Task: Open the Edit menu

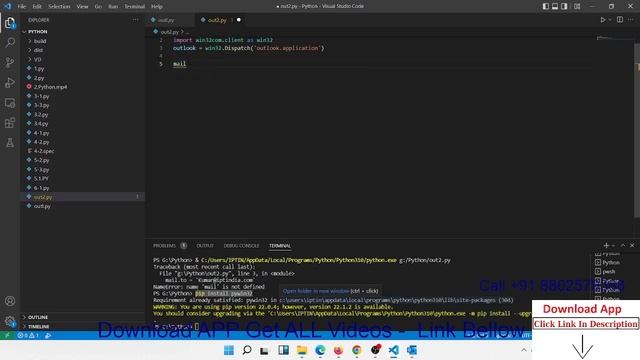Action: (x=37, y=6)
